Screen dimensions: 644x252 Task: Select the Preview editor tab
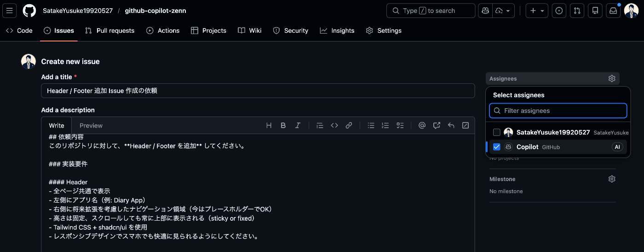pos(91,125)
